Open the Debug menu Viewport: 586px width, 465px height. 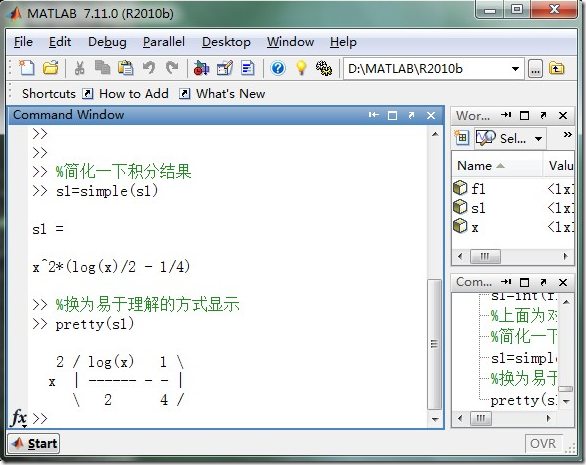(x=107, y=42)
